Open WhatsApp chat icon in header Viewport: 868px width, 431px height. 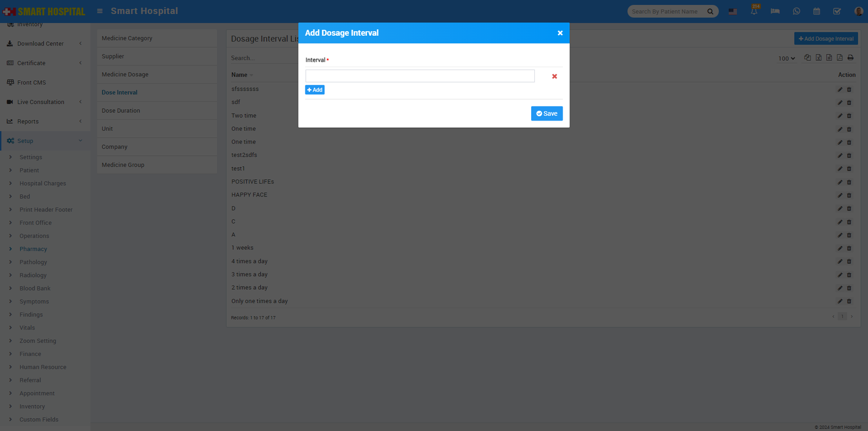[796, 11]
